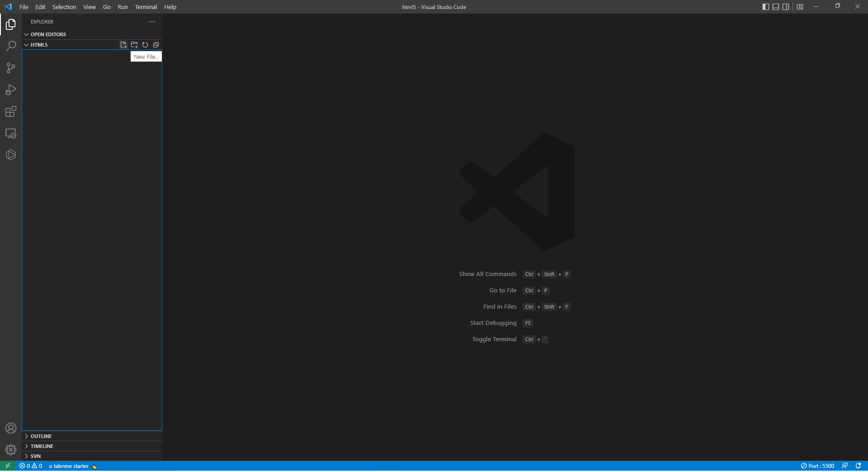
Task: Open the Accounts menu
Action: [11, 428]
